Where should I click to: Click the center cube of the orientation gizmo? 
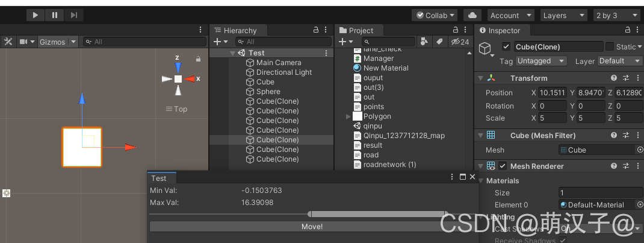tap(178, 79)
